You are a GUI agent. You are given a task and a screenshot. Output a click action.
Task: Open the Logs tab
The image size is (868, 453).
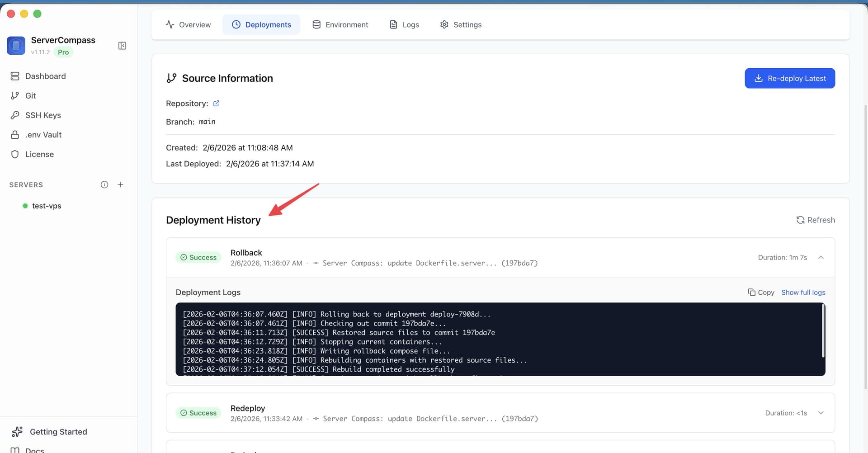404,24
